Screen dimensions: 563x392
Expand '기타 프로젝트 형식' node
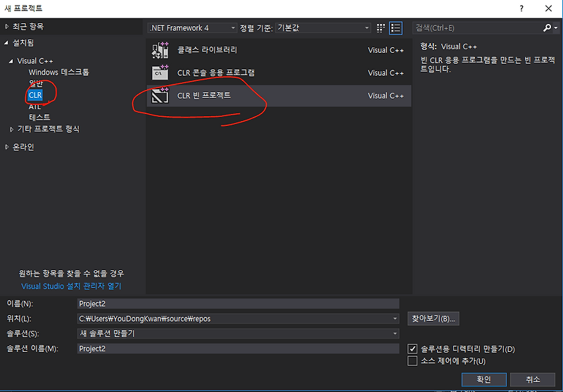[x=11, y=129]
